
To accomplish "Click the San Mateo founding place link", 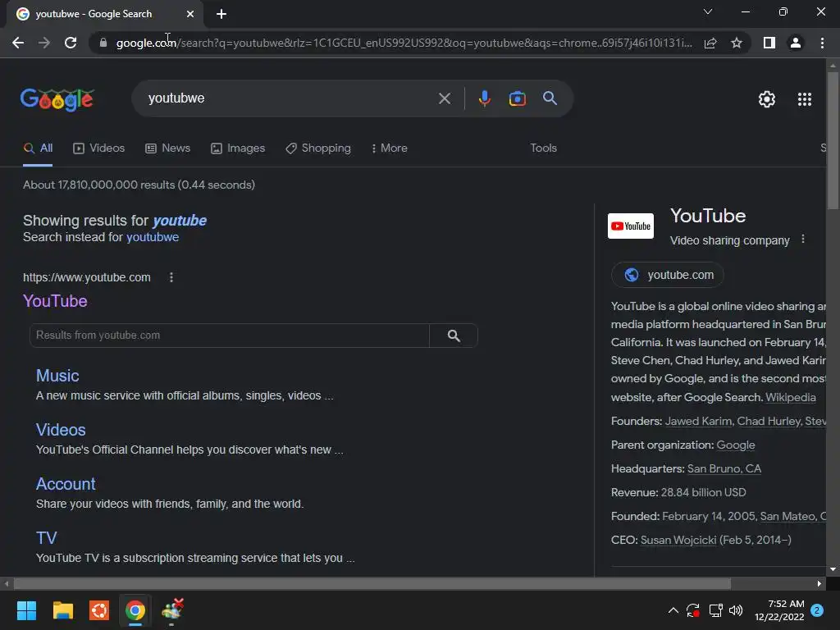I will pos(793,517).
